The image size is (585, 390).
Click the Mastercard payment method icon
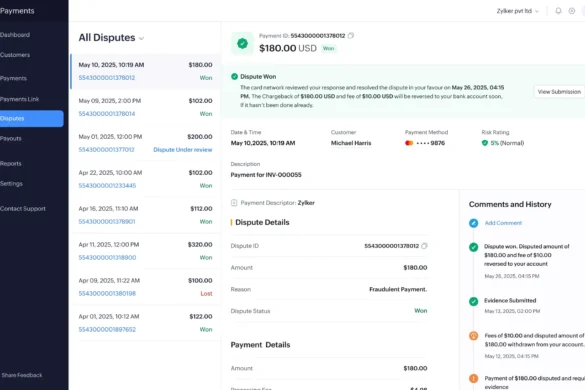[x=409, y=143]
